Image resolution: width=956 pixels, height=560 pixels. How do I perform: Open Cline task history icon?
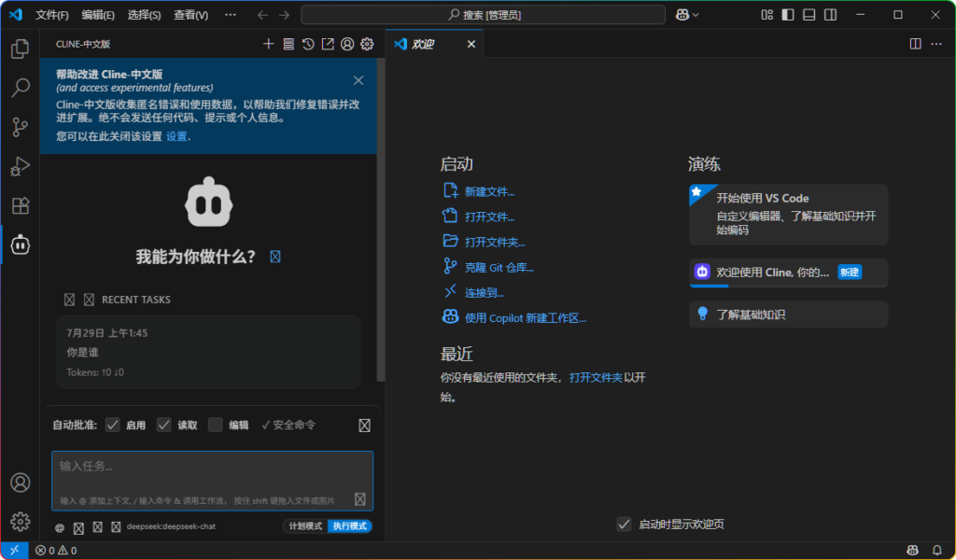(x=308, y=44)
